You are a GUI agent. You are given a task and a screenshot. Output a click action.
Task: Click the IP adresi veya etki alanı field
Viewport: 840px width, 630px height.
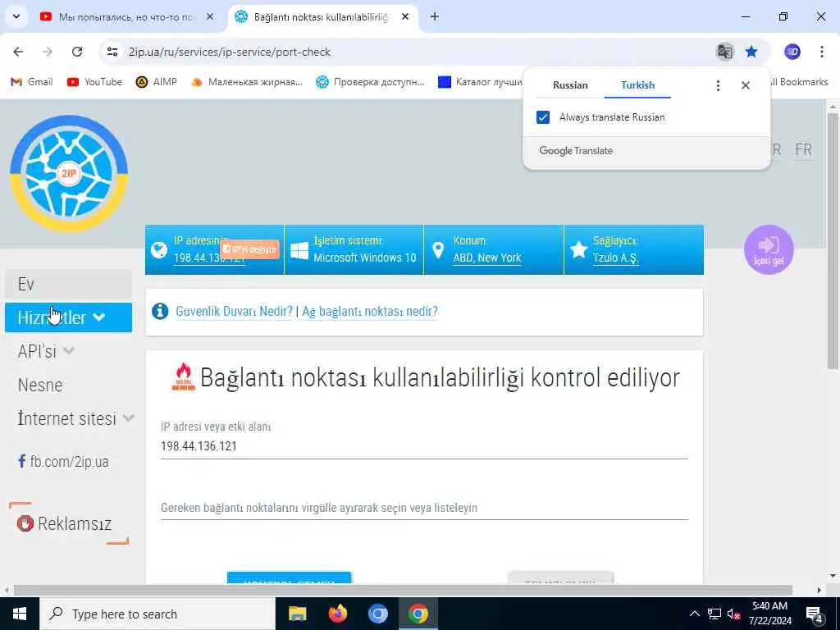pyautogui.click(x=424, y=446)
